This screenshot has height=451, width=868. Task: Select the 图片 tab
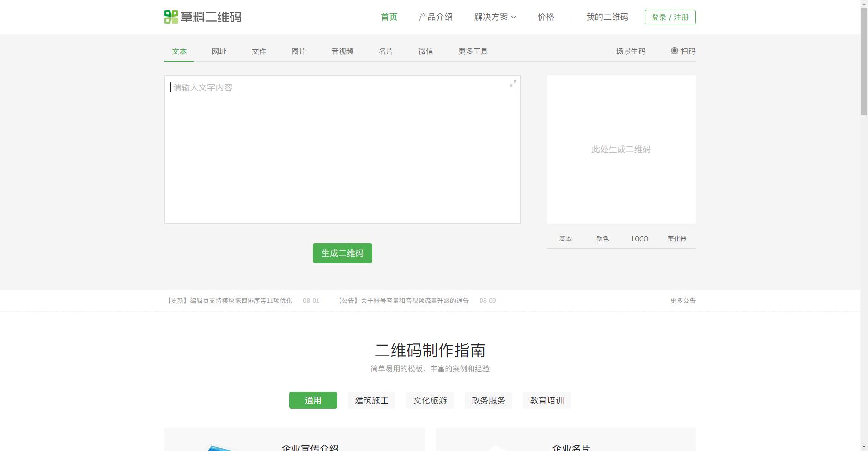(x=298, y=51)
